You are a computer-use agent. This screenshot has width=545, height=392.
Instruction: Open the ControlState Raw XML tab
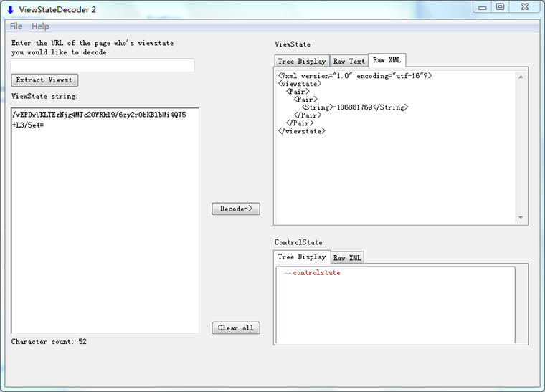(348, 257)
